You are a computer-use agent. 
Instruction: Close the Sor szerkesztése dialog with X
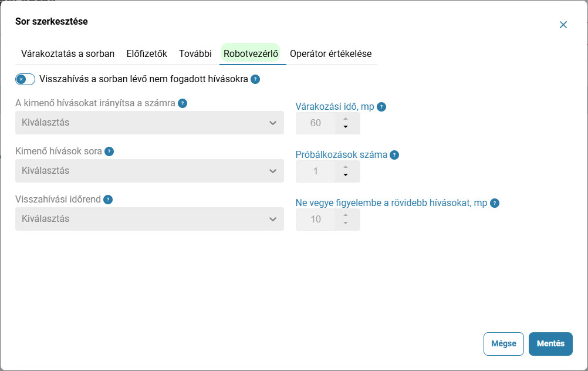563,25
